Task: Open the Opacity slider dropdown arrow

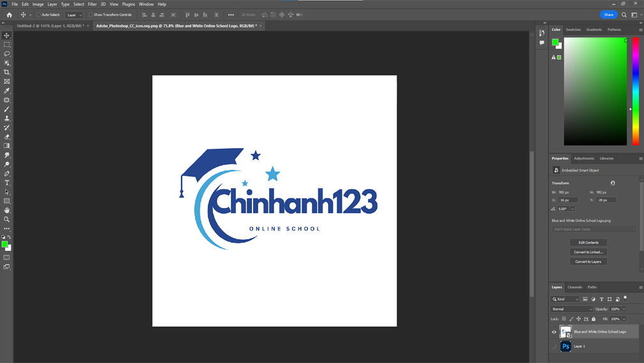Action: tap(624, 309)
